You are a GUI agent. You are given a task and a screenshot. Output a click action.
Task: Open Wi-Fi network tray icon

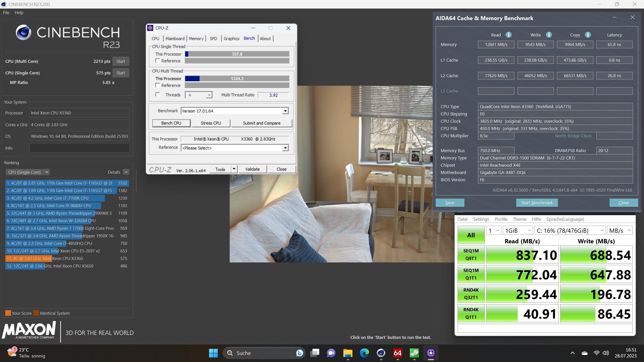(x=596, y=353)
